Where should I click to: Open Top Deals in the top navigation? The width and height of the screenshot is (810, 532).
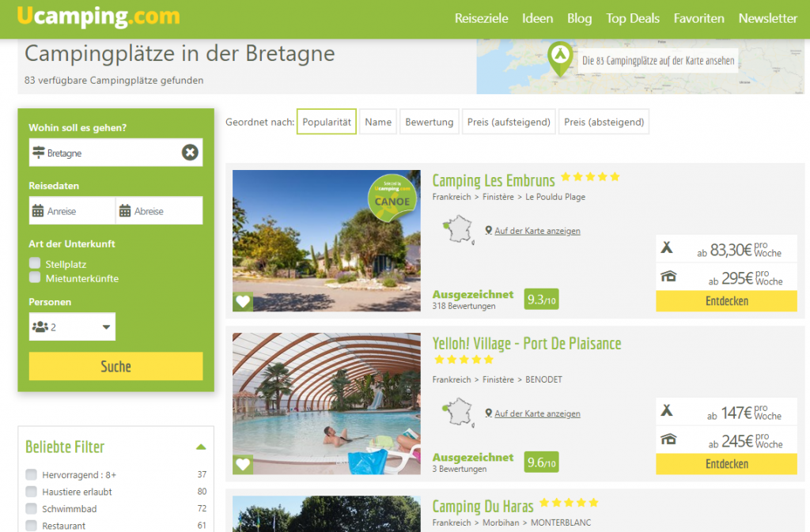[x=633, y=18]
